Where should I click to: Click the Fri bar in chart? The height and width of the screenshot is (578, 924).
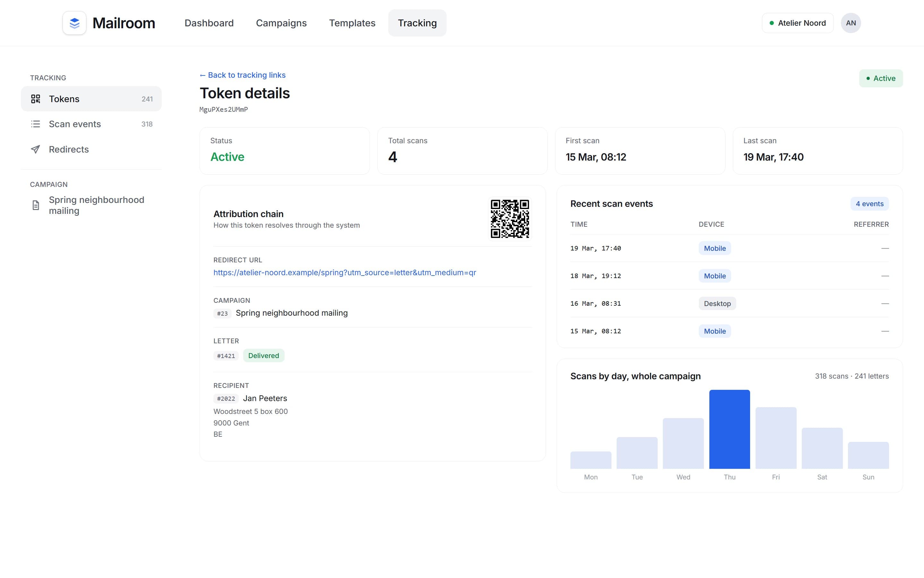tap(776, 438)
